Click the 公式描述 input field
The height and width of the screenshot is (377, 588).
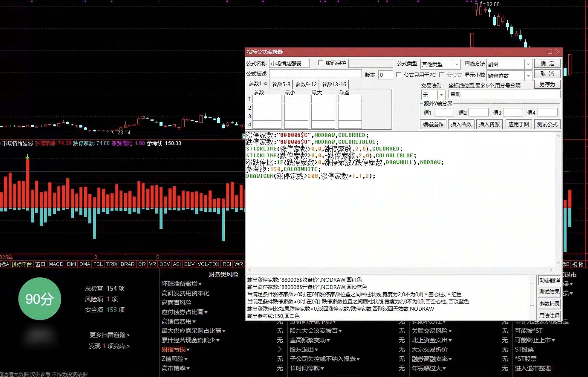point(315,74)
